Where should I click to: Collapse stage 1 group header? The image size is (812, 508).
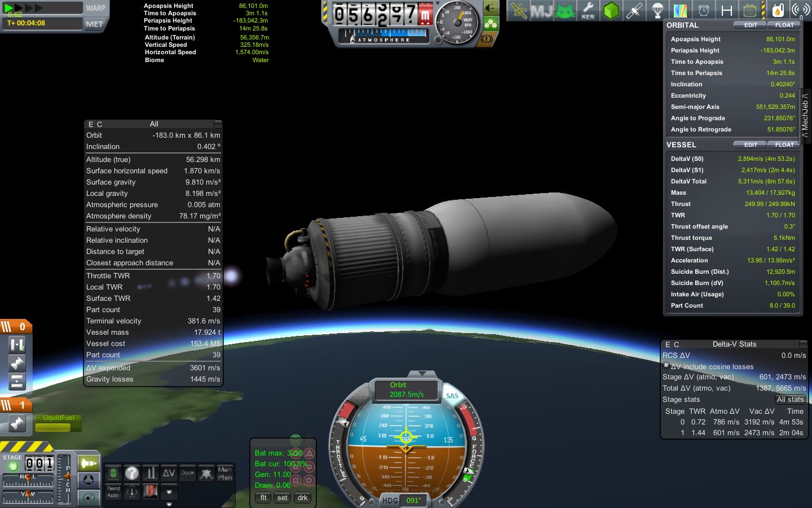(15, 405)
